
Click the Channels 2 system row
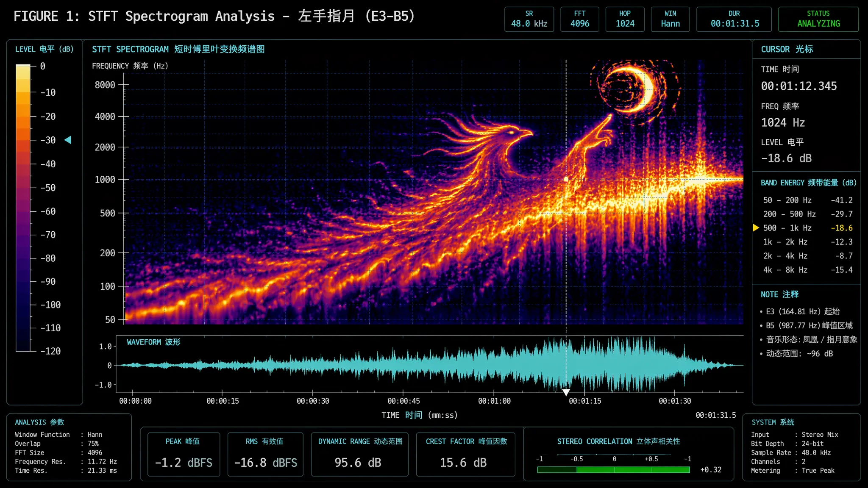pos(778,462)
